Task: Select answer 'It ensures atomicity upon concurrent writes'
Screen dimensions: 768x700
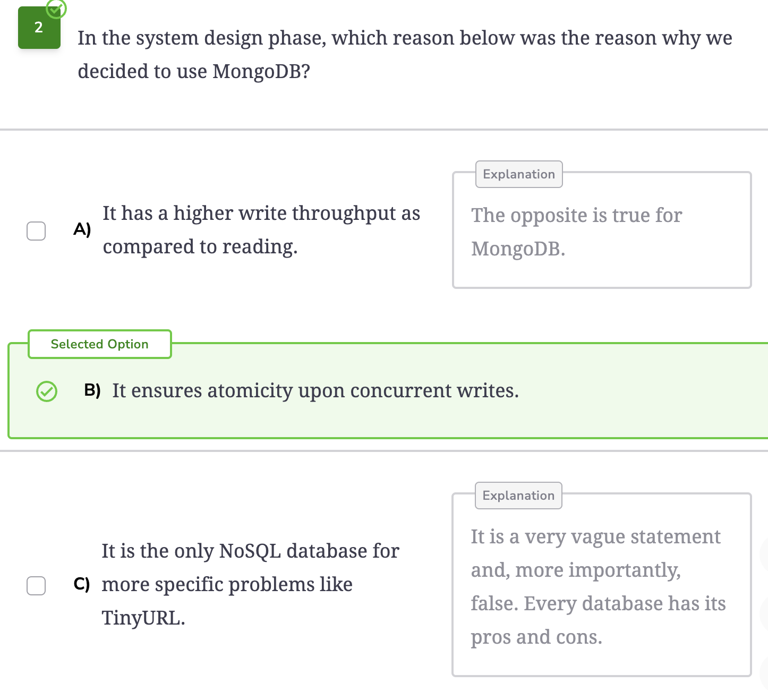Action: pyautogui.click(x=315, y=391)
